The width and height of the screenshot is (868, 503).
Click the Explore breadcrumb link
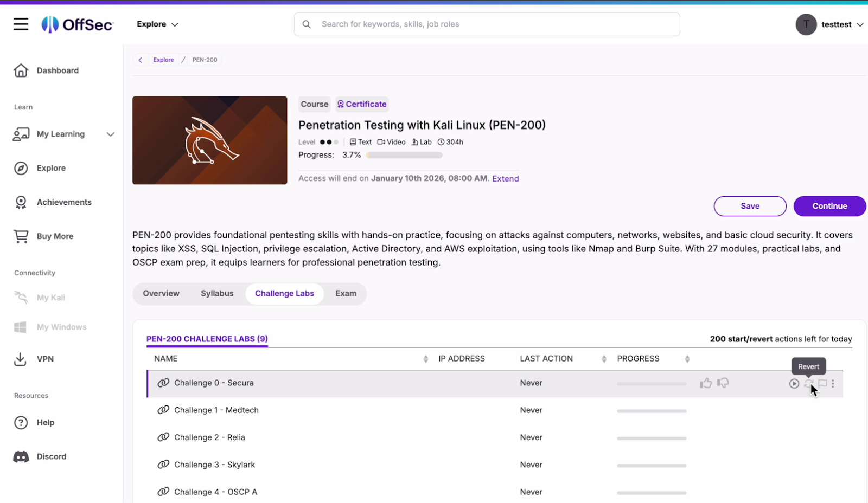tap(163, 60)
